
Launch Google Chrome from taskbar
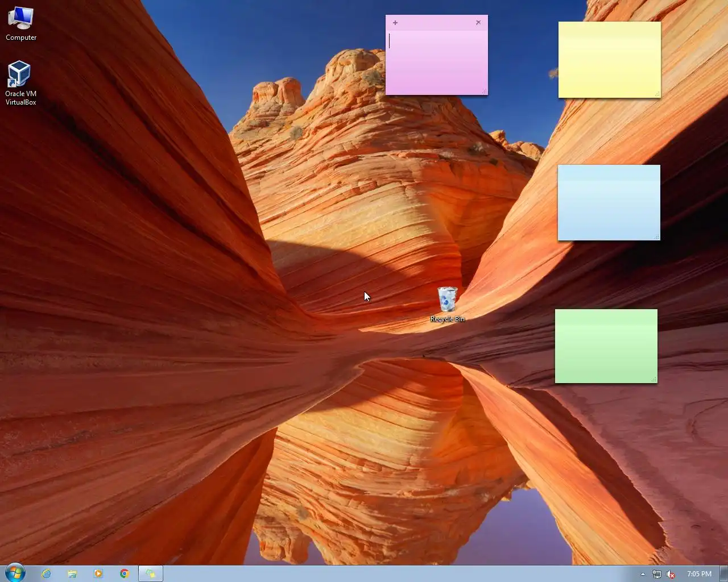click(125, 573)
